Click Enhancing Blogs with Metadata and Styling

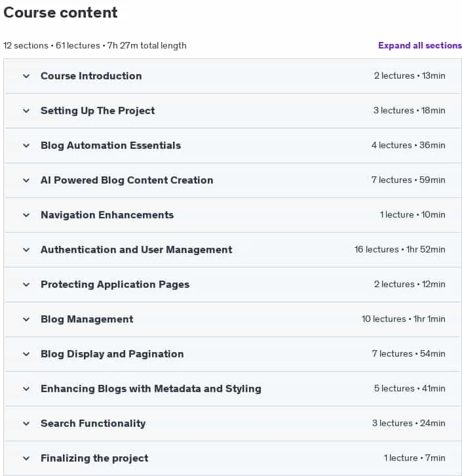(151, 389)
